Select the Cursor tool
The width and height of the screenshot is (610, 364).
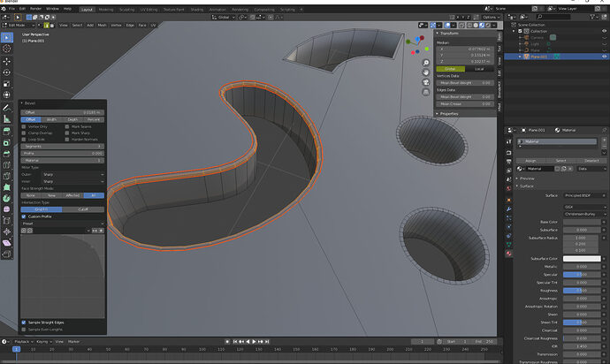(6, 49)
